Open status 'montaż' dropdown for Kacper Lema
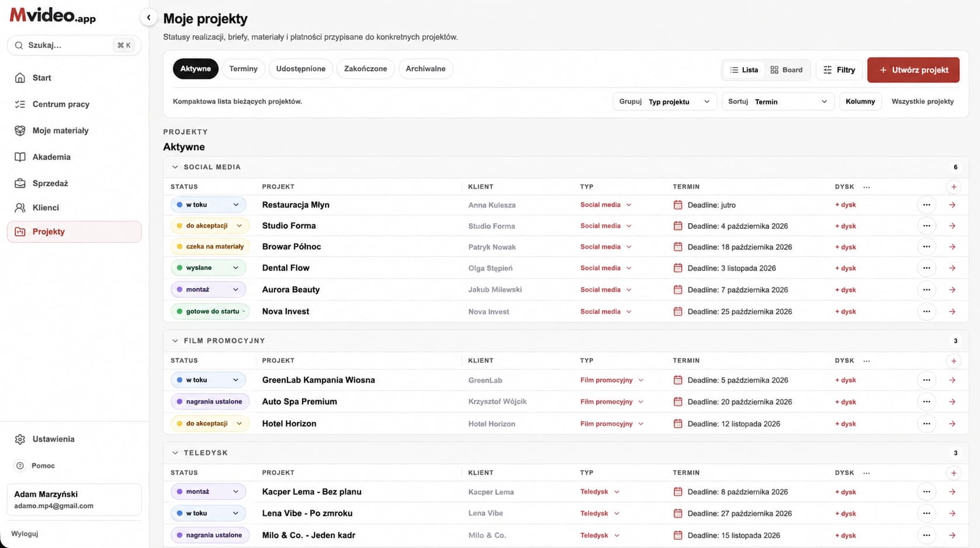The image size is (980, 548). coord(208,491)
